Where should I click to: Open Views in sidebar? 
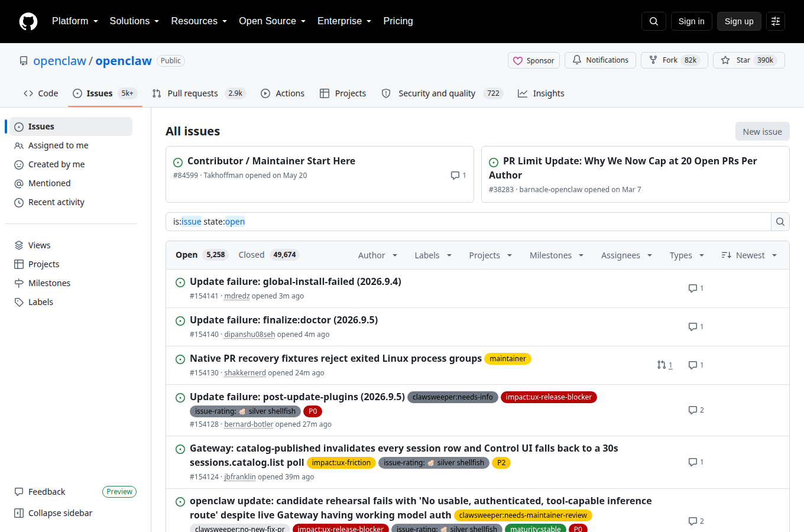tap(39, 245)
